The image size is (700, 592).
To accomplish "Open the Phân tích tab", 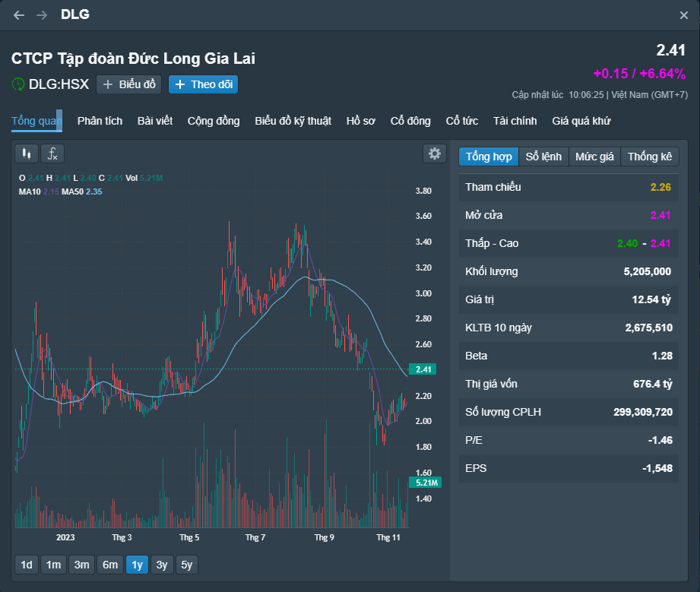I will pos(100,121).
